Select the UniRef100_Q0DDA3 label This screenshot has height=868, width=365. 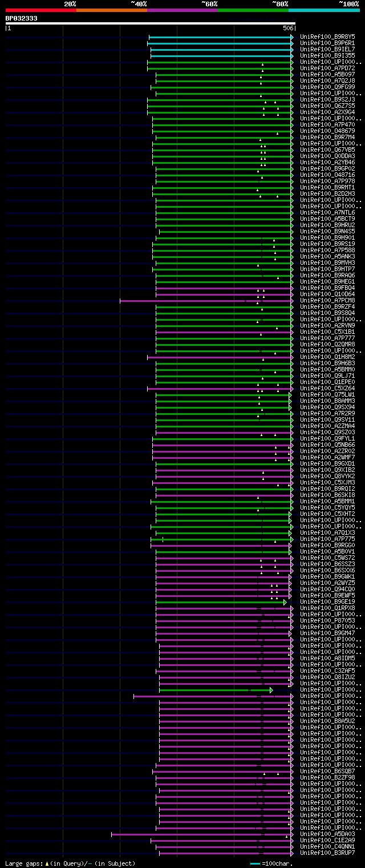[327, 156]
